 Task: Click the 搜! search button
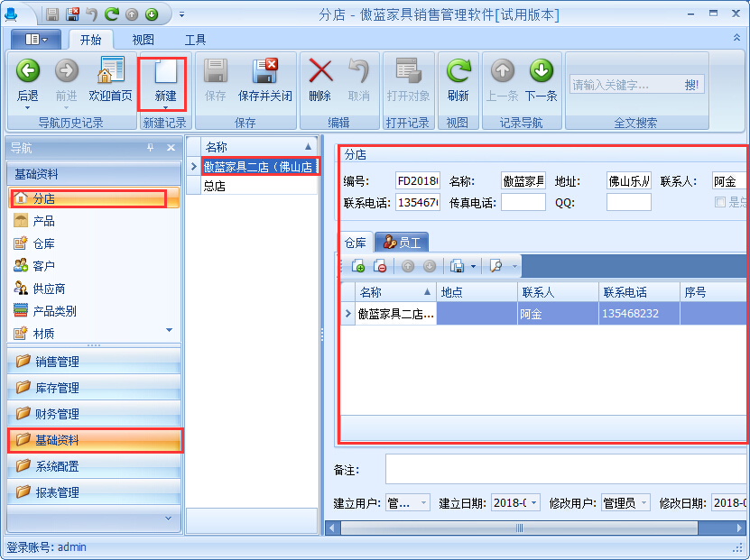(692, 85)
